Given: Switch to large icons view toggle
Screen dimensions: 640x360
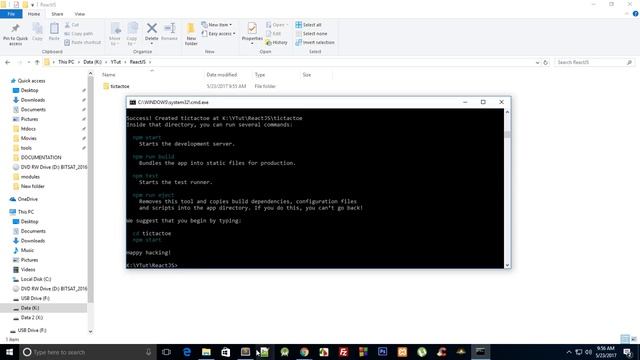Looking at the screenshot, I should pyautogui.click(x=634, y=339).
